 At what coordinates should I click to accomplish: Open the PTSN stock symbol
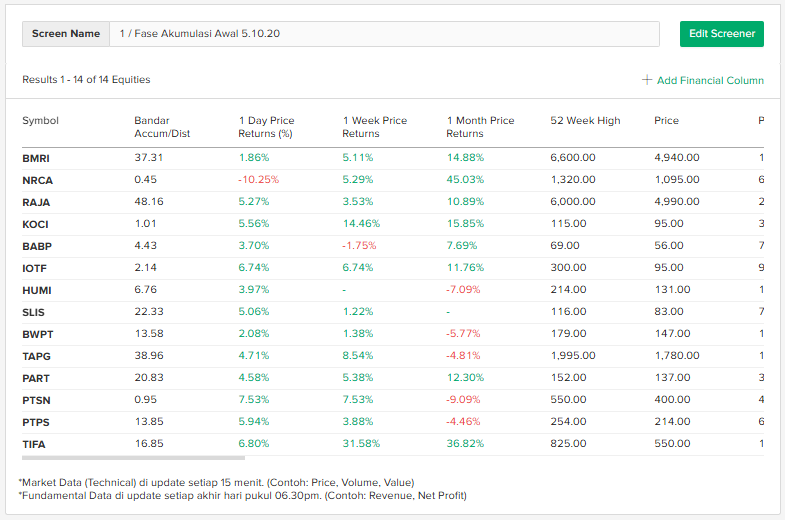pyautogui.click(x=36, y=400)
